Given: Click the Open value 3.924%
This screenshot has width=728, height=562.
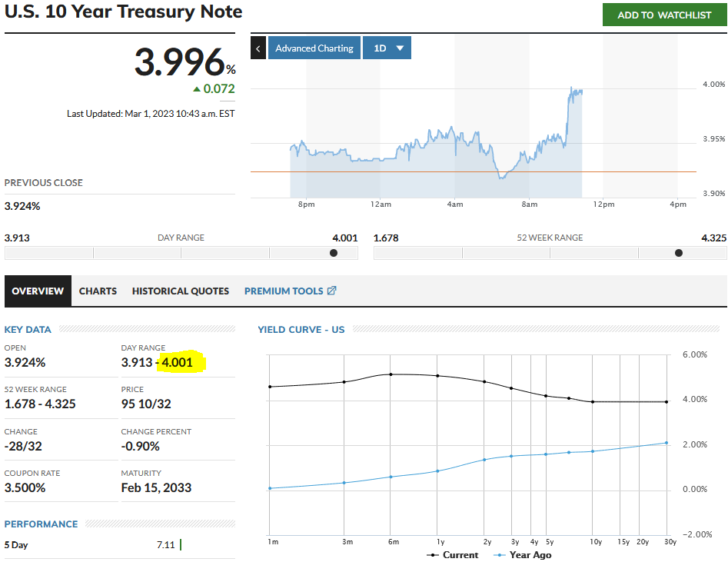Looking at the screenshot, I should (25, 362).
